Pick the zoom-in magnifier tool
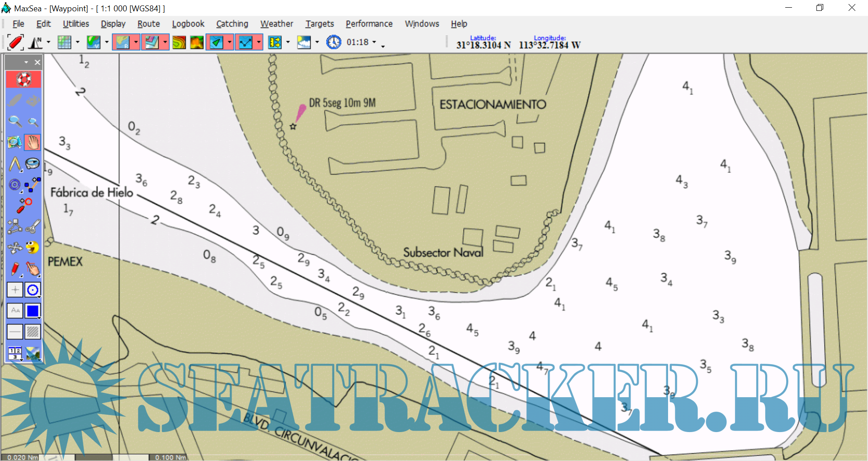Viewport: 868px width, 461px height. pyautogui.click(x=15, y=121)
